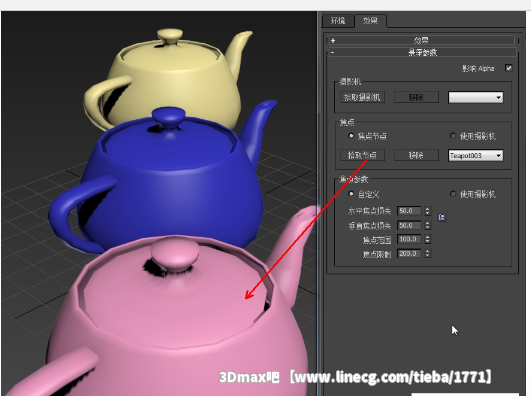This screenshot has width=531, height=396.
Task: Click the 焦点限制 200.0 field
Action: point(409,254)
